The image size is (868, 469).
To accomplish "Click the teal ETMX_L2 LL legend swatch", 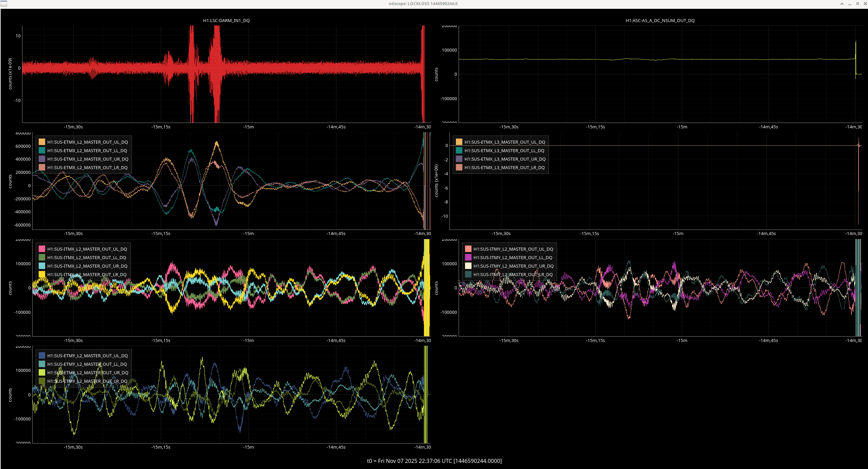I will point(42,150).
